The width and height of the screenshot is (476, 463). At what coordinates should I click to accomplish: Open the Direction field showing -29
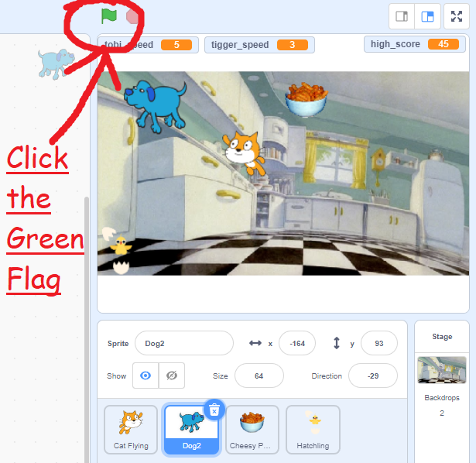point(372,376)
